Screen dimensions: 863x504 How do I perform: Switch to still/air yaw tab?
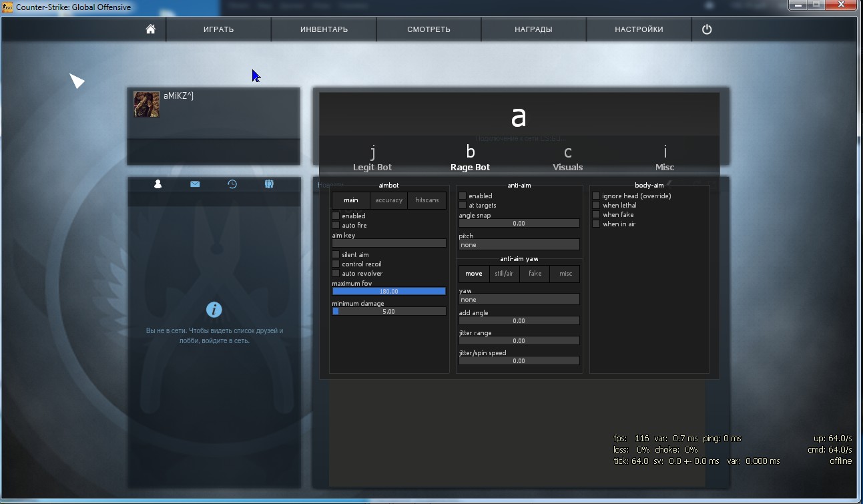click(504, 274)
